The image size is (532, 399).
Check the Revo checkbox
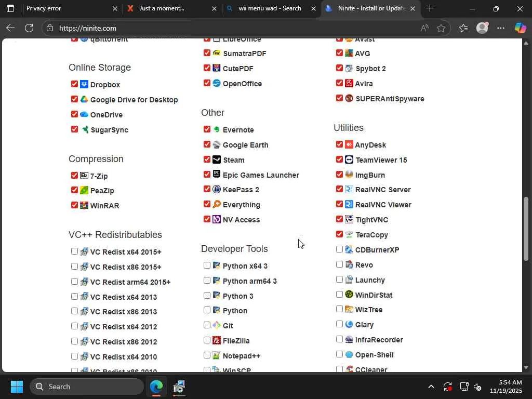(339, 264)
